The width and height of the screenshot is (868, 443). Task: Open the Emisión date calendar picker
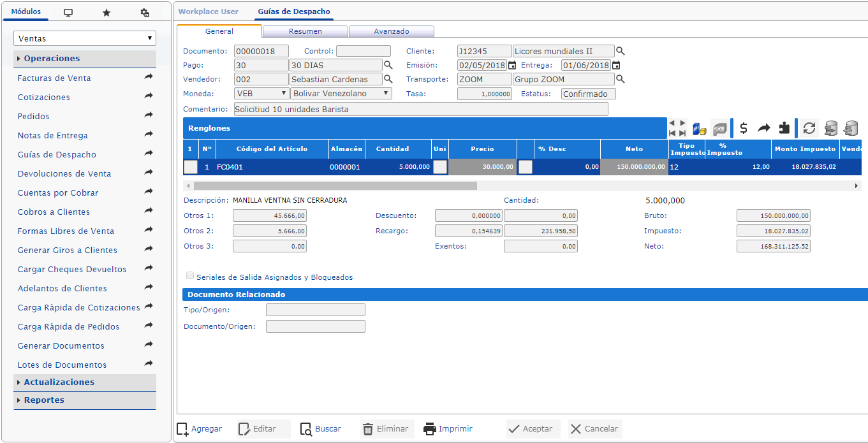[512, 65]
